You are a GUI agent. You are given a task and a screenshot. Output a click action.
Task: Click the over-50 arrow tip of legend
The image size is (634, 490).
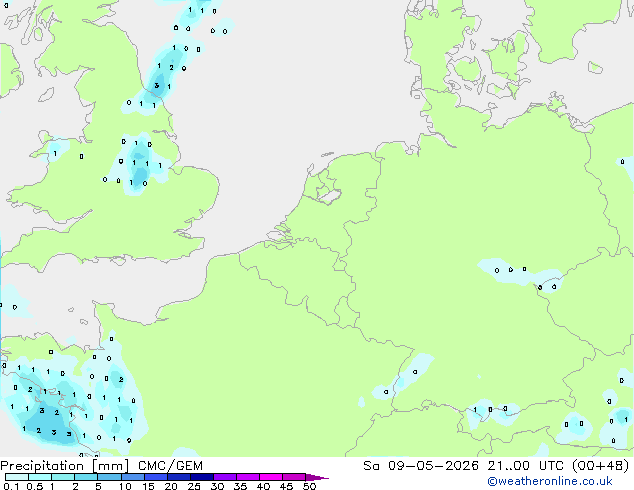point(317,477)
